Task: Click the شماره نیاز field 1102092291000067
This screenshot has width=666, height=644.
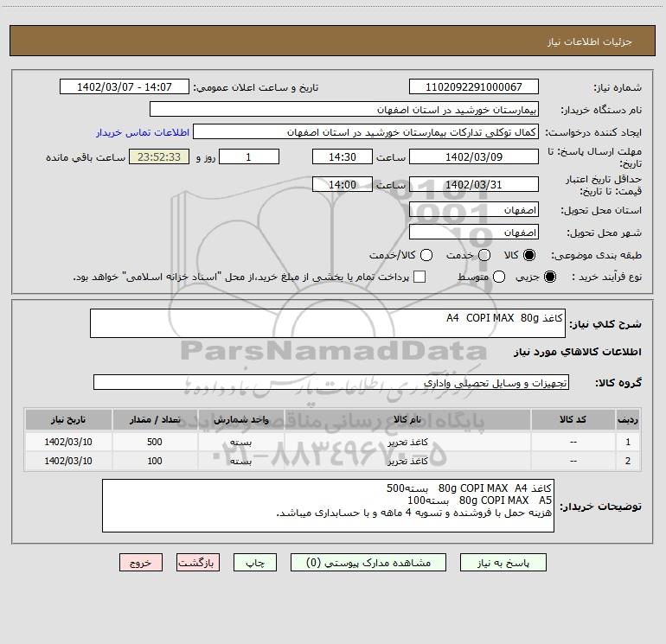Action: pos(474,87)
